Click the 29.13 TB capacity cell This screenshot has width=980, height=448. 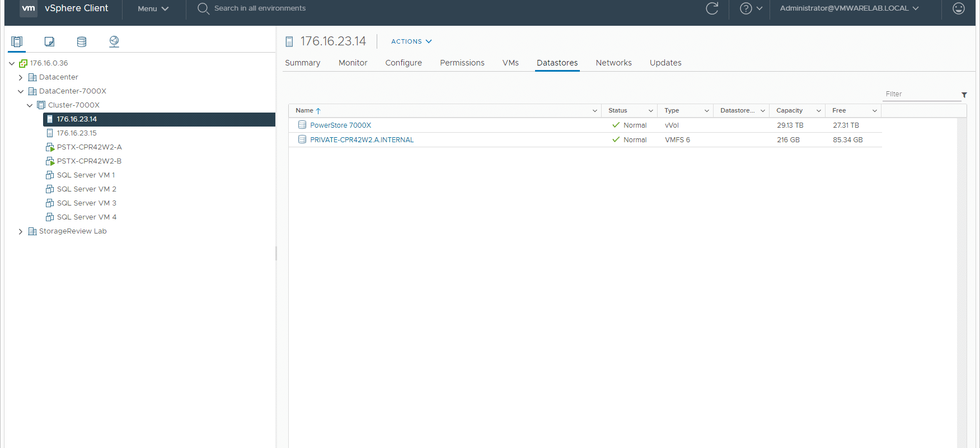790,125
